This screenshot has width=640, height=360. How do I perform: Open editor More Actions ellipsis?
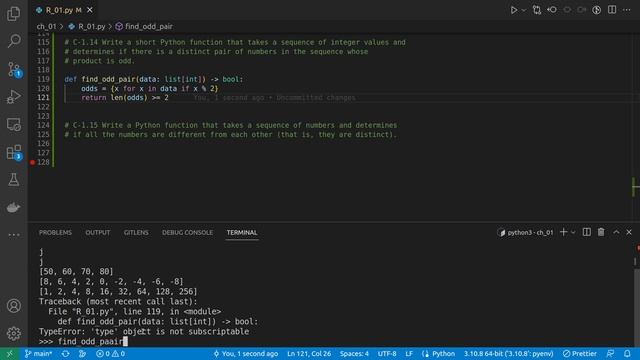tap(627, 10)
